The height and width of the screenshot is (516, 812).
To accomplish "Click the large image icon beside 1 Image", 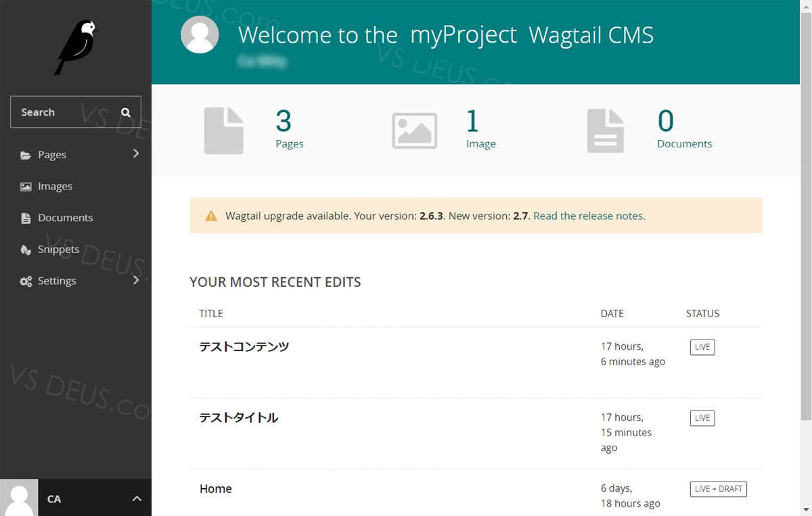I will tap(415, 131).
